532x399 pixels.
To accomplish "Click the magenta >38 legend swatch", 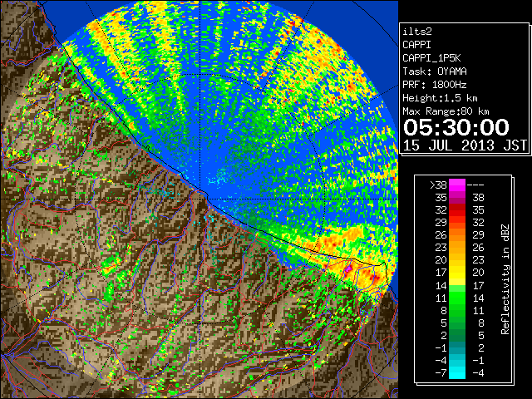I will pos(457,185).
